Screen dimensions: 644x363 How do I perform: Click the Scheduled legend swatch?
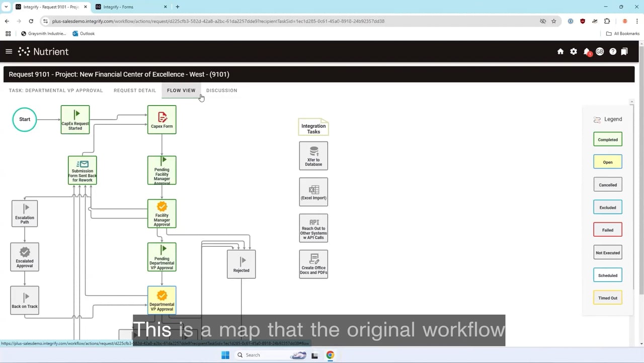[608, 275]
